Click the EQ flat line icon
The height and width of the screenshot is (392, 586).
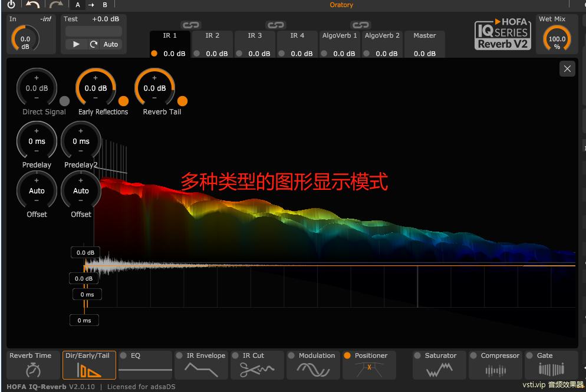146,370
